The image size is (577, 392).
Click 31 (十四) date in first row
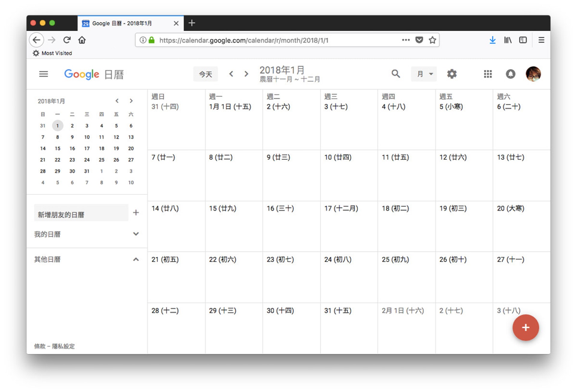click(165, 107)
